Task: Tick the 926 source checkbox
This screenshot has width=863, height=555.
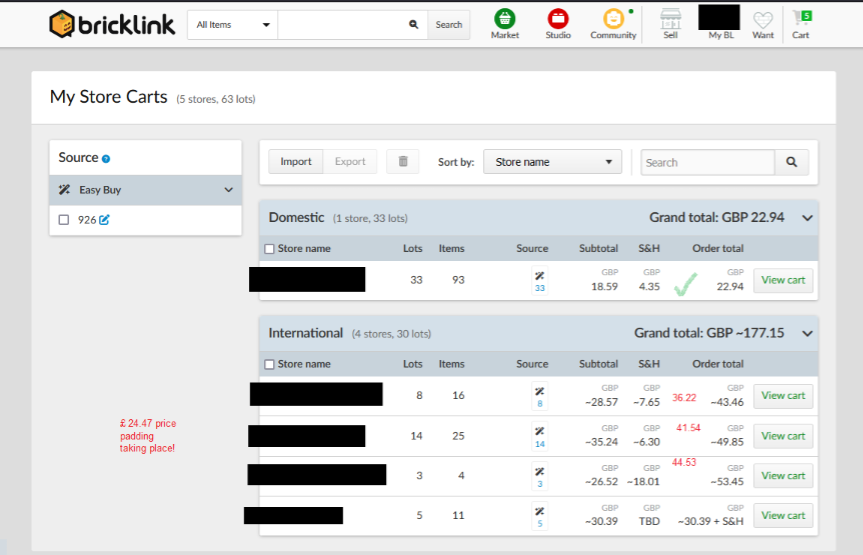Action: click(x=64, y=220)
